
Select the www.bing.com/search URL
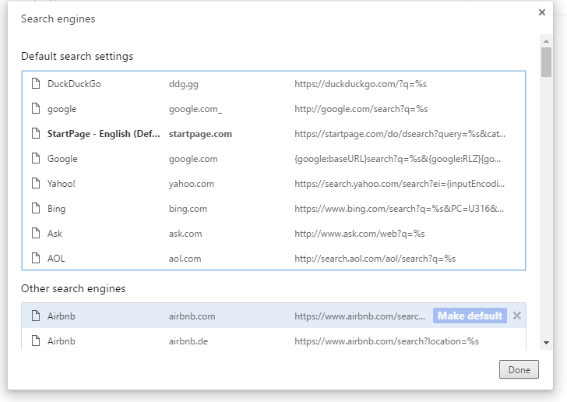[399, 209]
